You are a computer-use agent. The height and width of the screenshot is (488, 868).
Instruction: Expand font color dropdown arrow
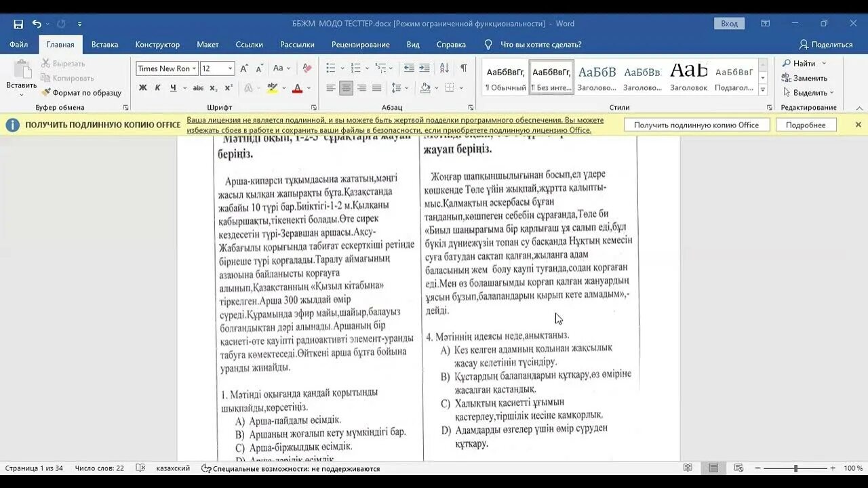click(x=309, y=88)
